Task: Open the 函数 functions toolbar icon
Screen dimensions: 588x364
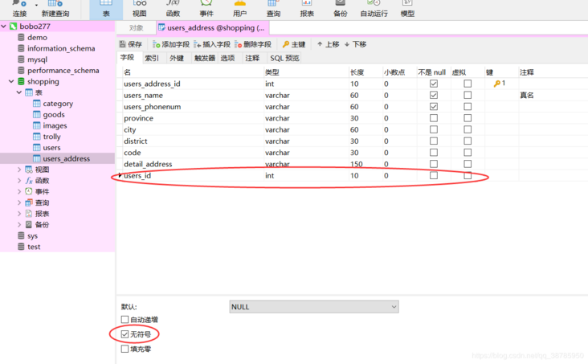Action: [173, 9]
